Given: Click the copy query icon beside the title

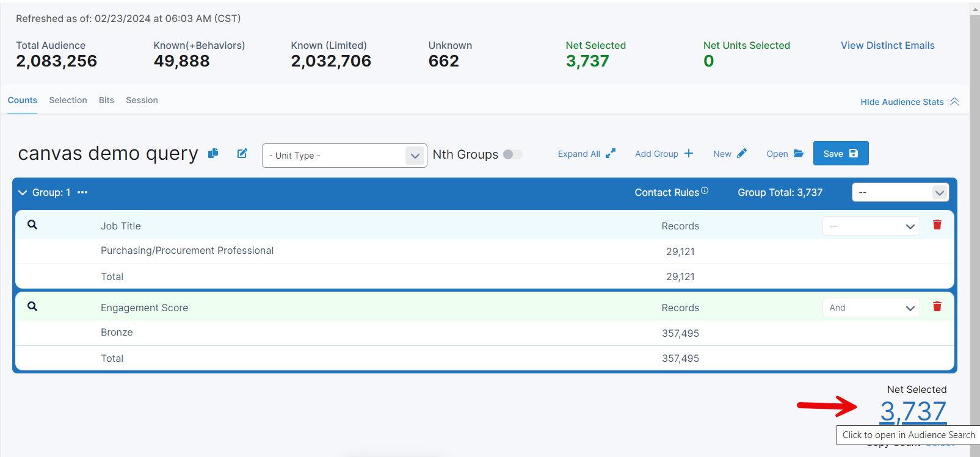Looking at the screenshot, I should point(213,153).
